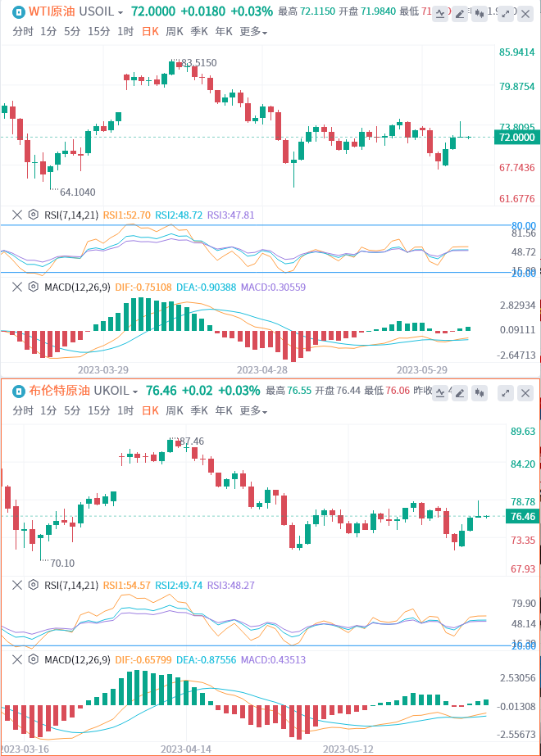Expand 更多 timeframe menu in Brent chart
541x756 pixels.
(253, 411)
